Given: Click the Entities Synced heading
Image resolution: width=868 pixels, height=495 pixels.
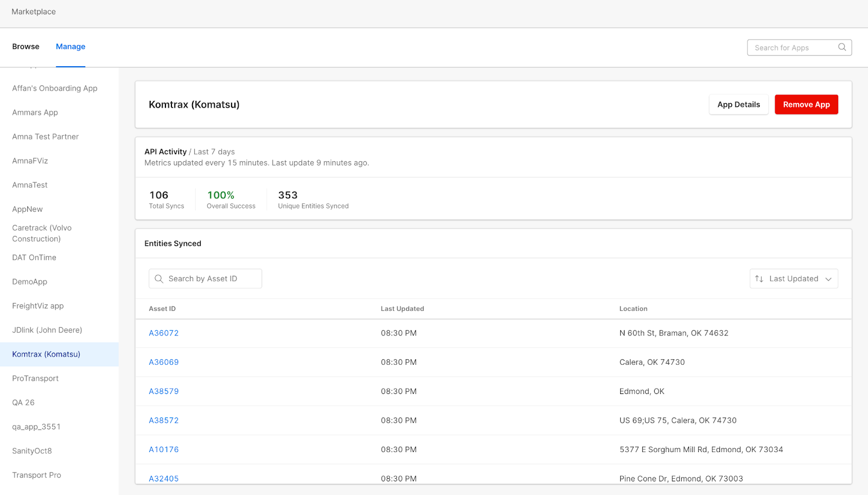Looking at the screenshot, I should [173, 244].
